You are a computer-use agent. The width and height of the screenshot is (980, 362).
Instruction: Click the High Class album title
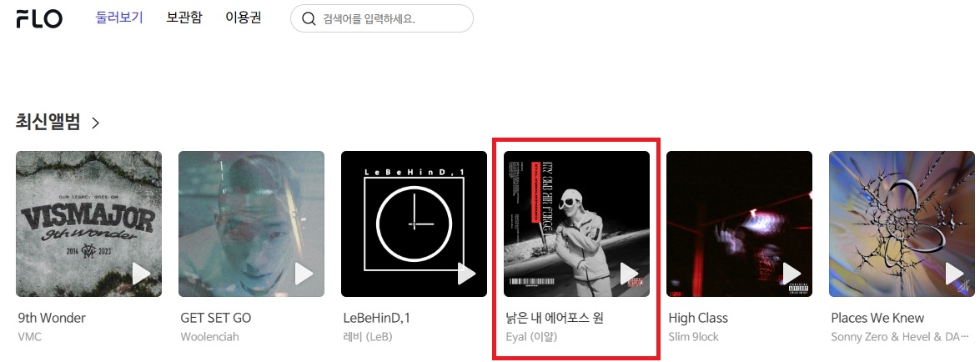tap(698, 318)
